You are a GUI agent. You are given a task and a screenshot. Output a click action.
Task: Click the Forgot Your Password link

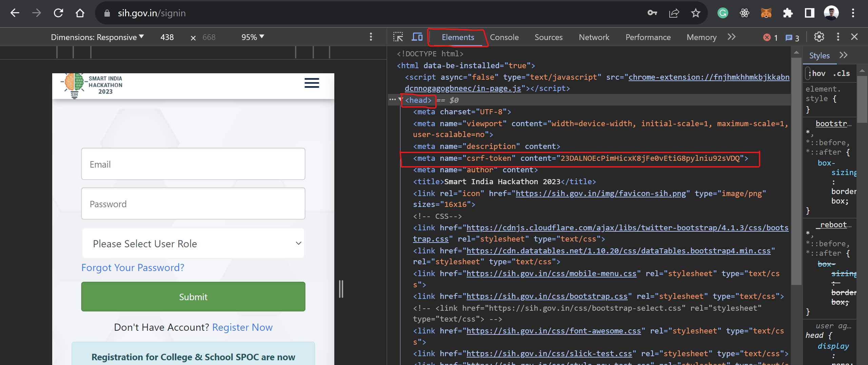point(133,268)
